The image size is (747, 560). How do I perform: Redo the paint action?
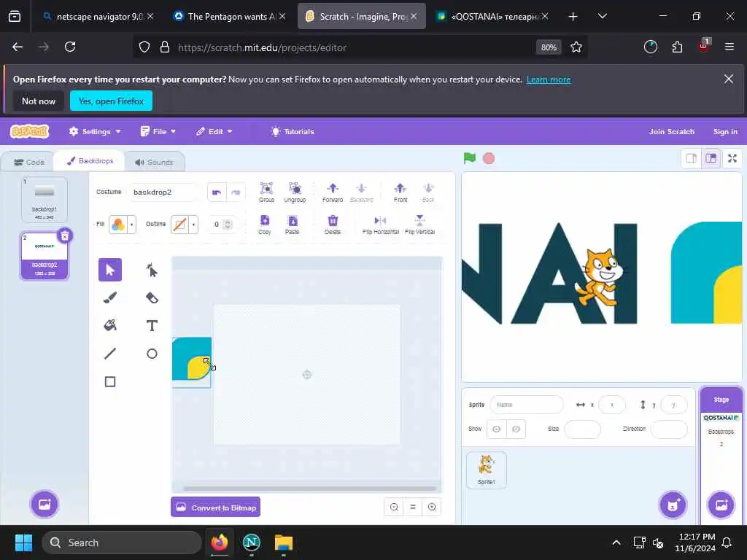236,192
